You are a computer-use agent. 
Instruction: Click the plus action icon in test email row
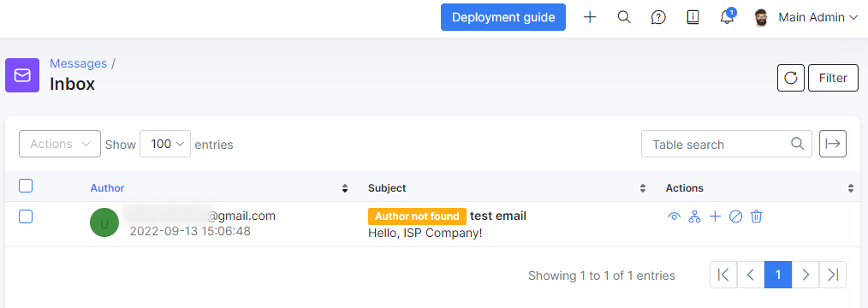coord(716,216)
